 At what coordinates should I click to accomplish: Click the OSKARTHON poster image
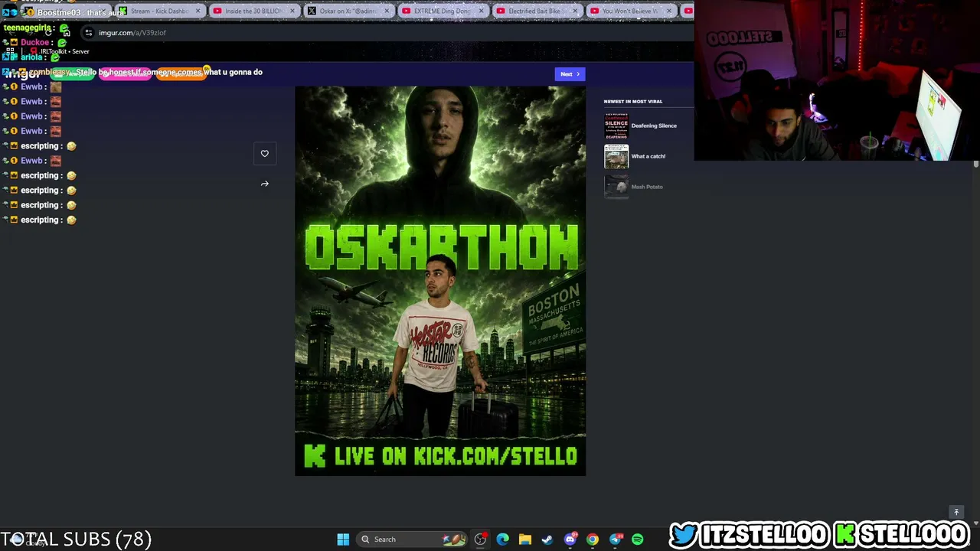(440, 281)
